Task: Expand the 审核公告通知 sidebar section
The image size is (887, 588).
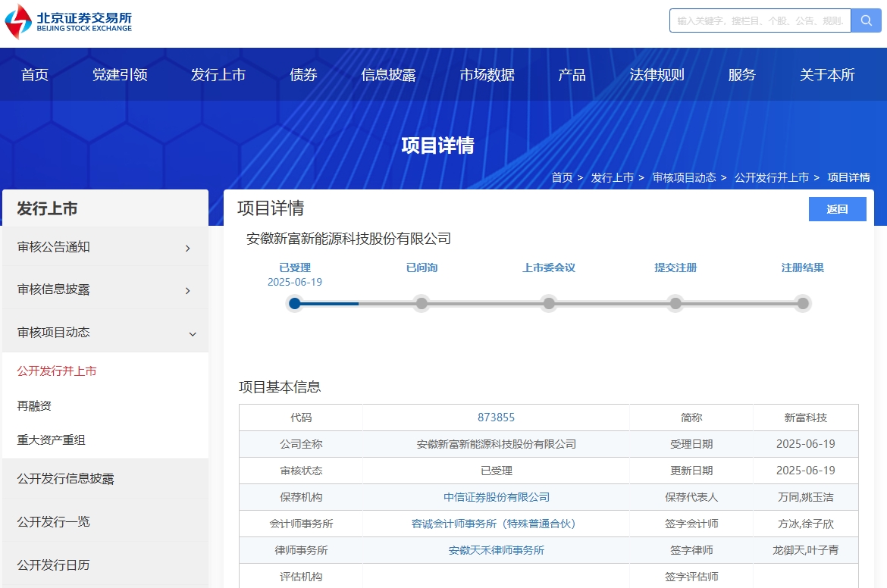Action: [x=105, y=248]
